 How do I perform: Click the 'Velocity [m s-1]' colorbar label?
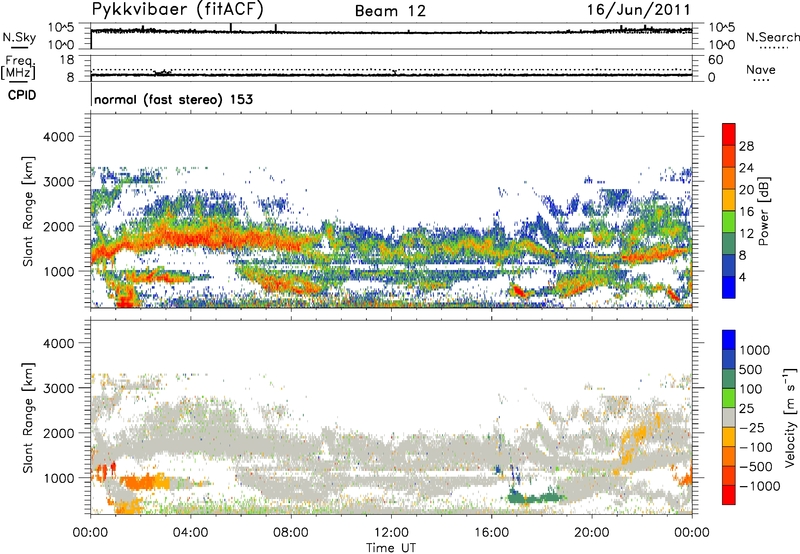tap(790, 417)
